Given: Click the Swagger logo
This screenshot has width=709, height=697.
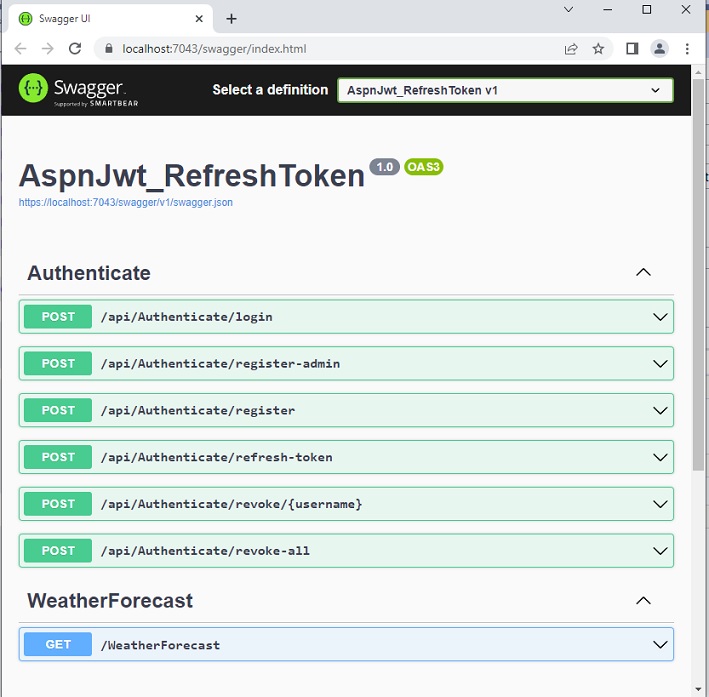Looking at the screenshot, I should click(x=78, y=90).
